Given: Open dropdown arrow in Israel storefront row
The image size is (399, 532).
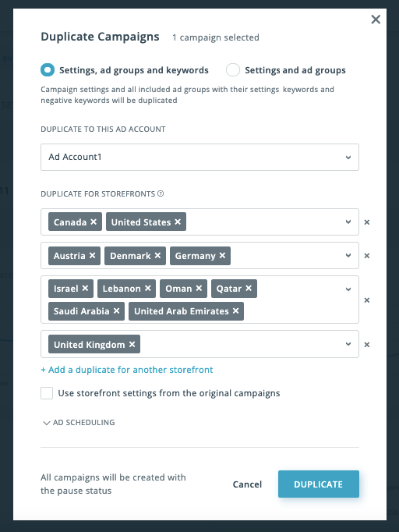Looking at the screenshot, I should 348,289.
